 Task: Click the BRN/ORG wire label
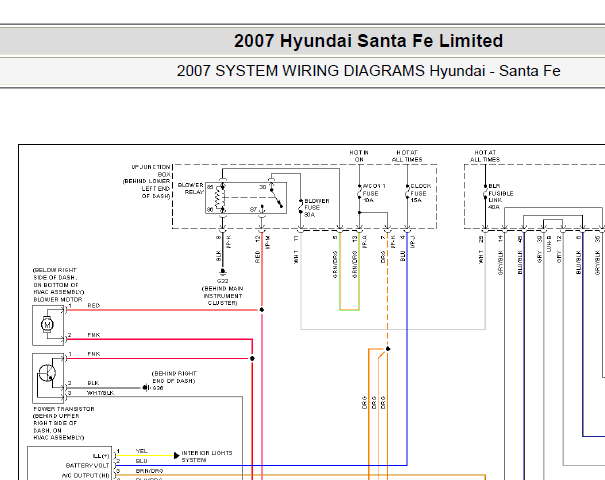(149, 471)
